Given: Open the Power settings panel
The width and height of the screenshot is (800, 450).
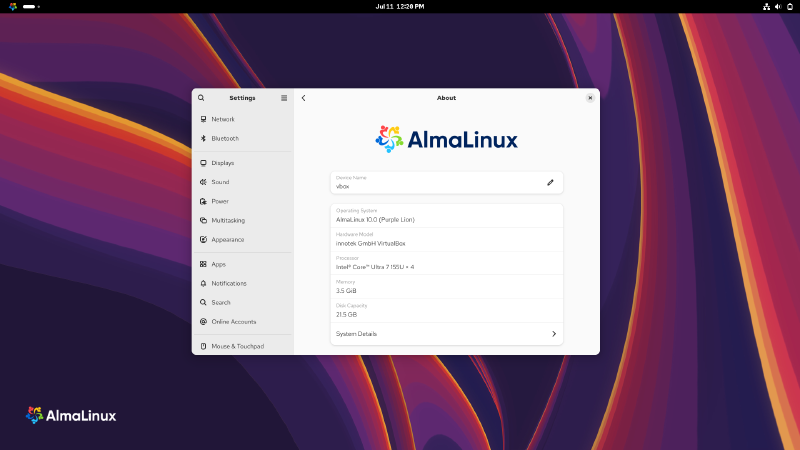Looking at the screenshot, I should point(220,201).
